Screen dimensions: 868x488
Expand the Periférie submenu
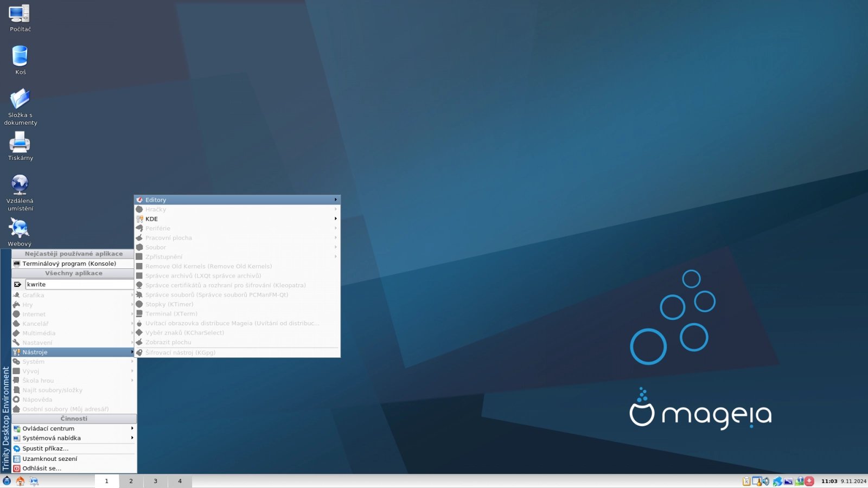(x=237, y=228)
